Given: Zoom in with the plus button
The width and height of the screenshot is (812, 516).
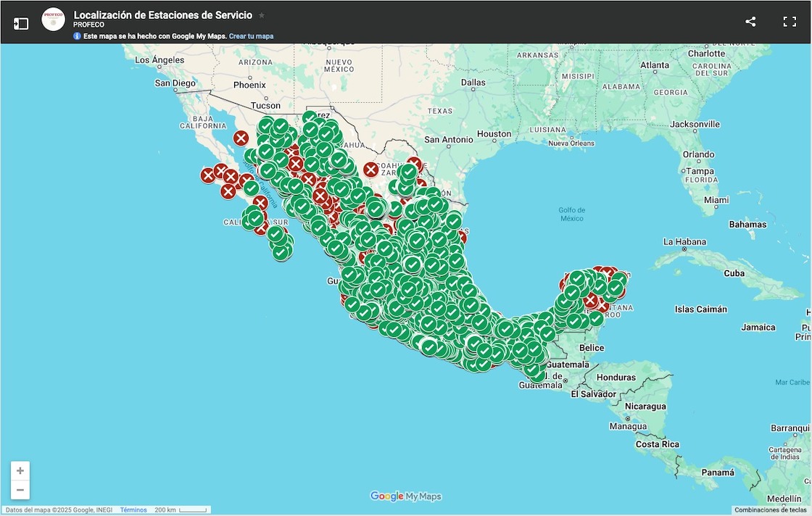Looking at the screenshot, I should [x=20, y=471].
